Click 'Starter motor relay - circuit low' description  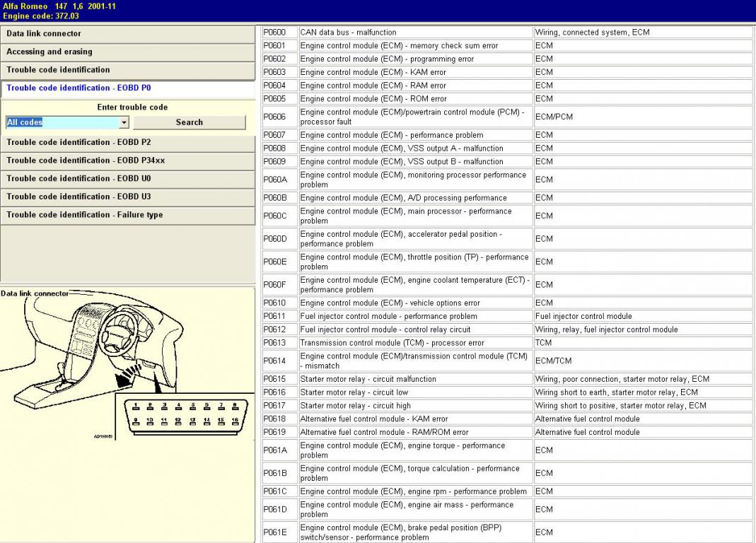coord(415,392)
